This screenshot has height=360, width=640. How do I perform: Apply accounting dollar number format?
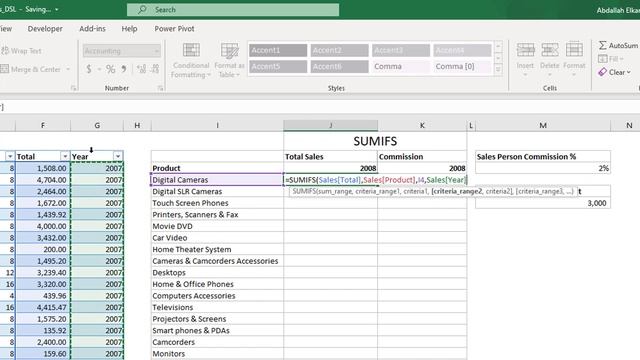click(x=89, y=69)
